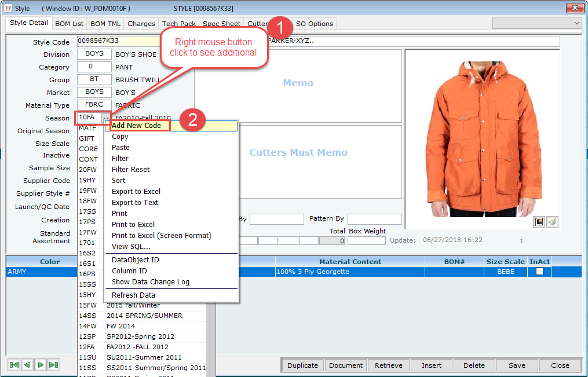Click the FF application icon in title bar
The height and width of the screenshot is (377, 588).
pyautogui.click(x=8, y=8)
